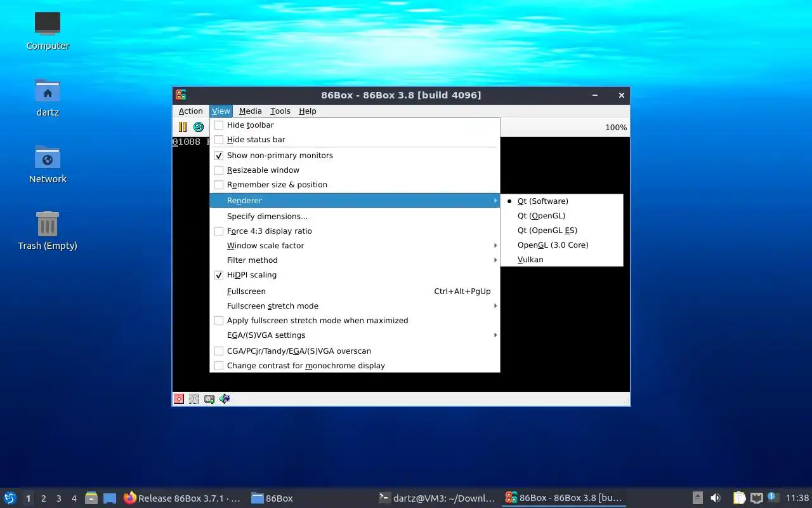Launch the file manager from panel

[91, 498]
